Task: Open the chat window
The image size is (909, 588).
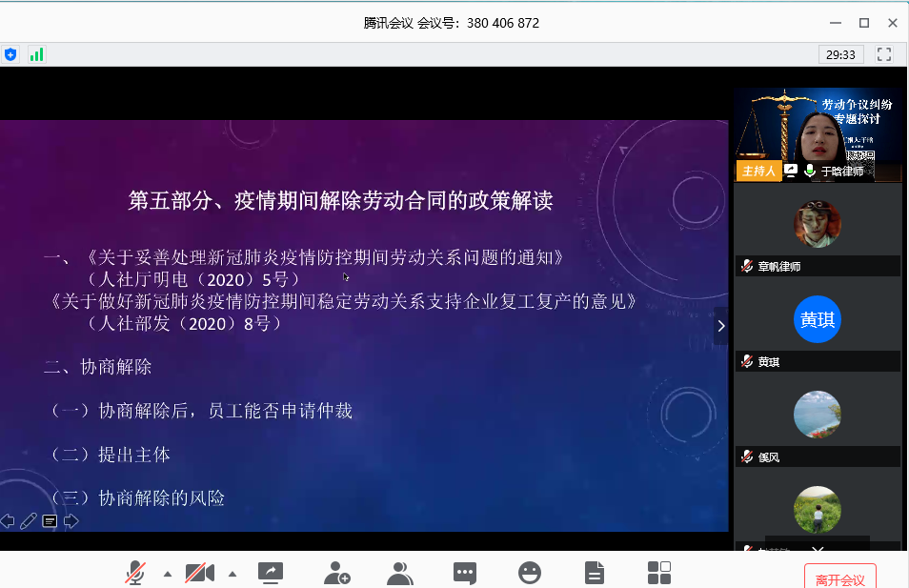Action: click(x=465, y=573)
